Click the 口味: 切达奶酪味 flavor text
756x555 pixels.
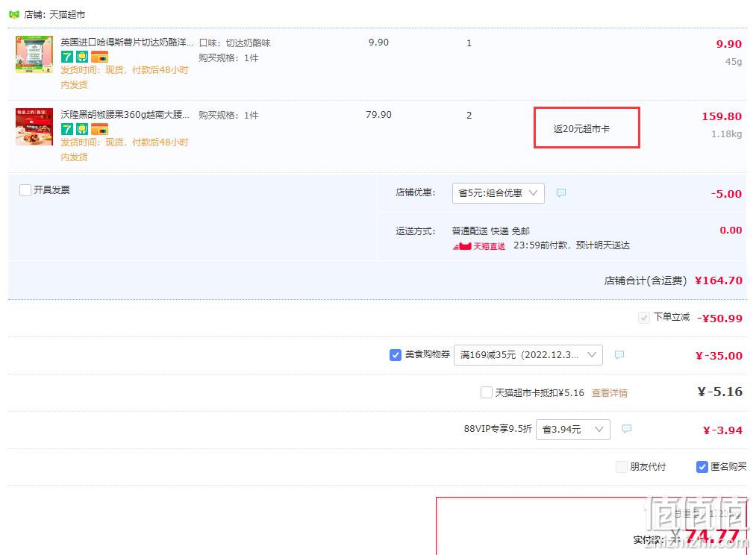235,43
